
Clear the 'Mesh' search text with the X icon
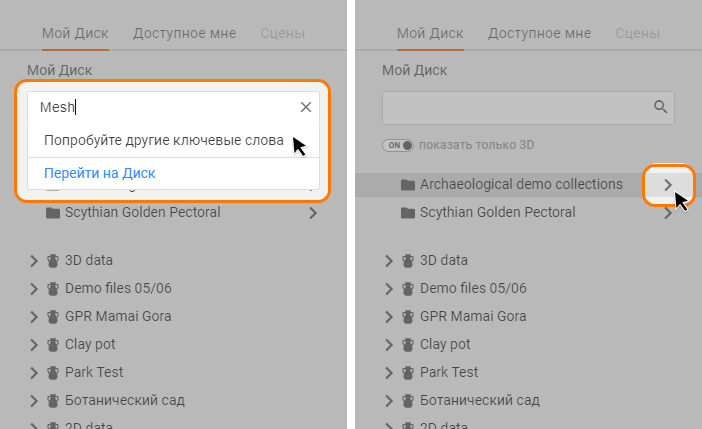coord(306,107)
